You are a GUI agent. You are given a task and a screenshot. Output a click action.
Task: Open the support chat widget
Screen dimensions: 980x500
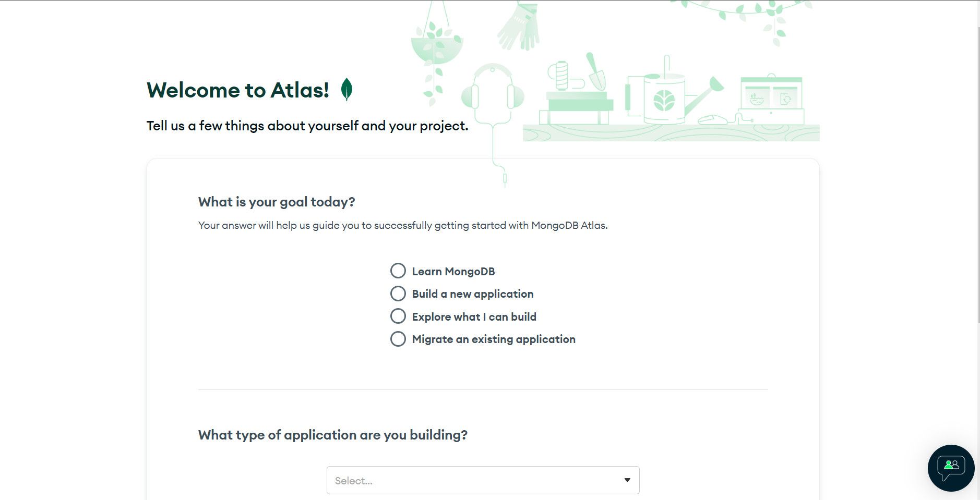point(951,468)
